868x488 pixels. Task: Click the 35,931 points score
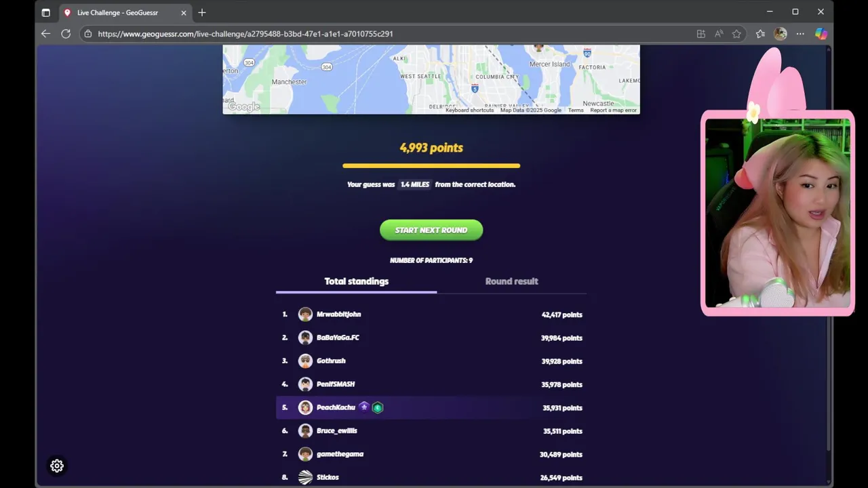pyautogui.click(x=562, y=408)
